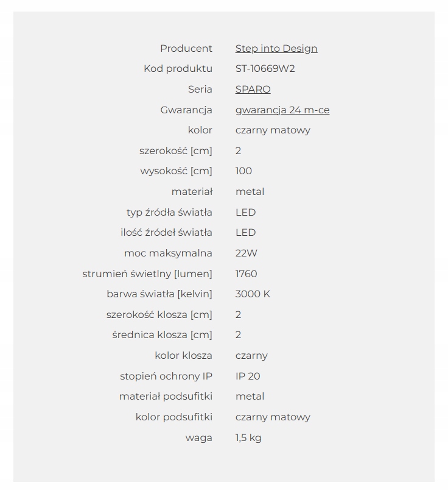Click the typ źródła światła value LED
This screenshot has height=491, width=448.
pos(245,213)
